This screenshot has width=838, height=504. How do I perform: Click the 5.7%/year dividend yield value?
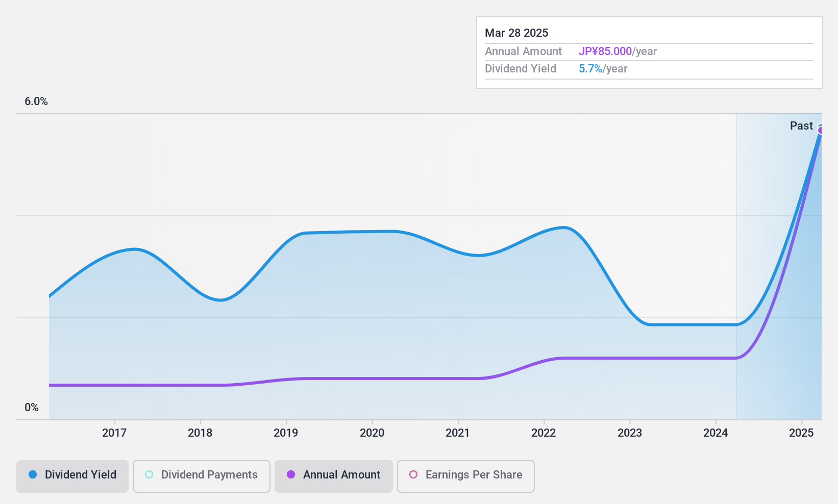(x=603, y=69)
